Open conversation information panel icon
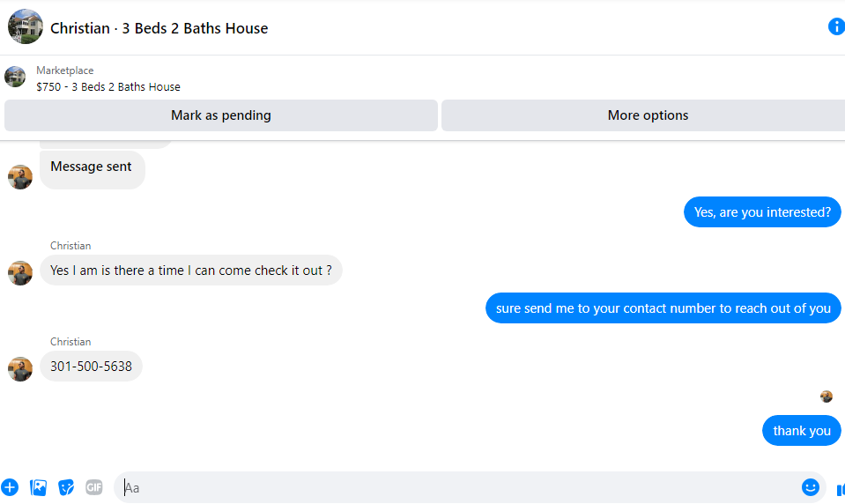The image size is (845, 504). coord(836,26)
